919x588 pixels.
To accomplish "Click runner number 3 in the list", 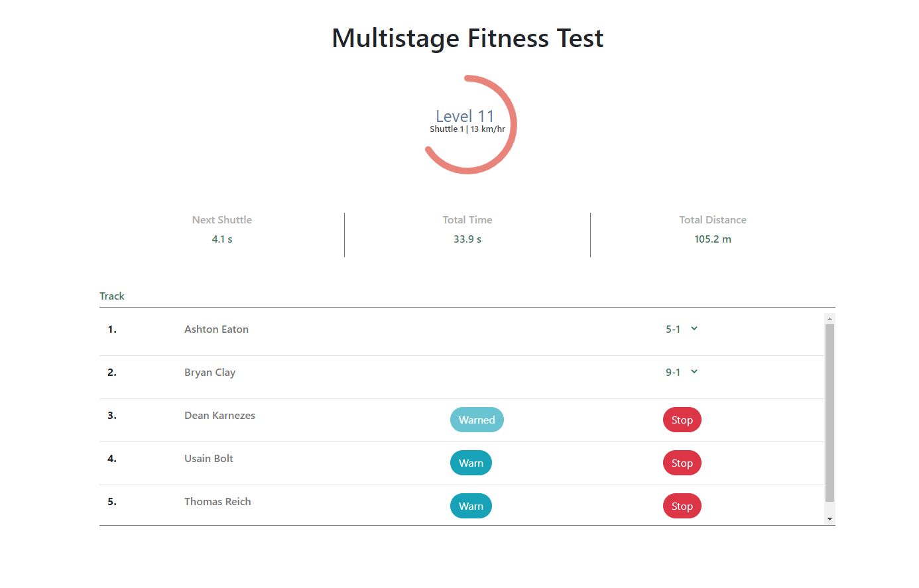I will coord(111,415).
